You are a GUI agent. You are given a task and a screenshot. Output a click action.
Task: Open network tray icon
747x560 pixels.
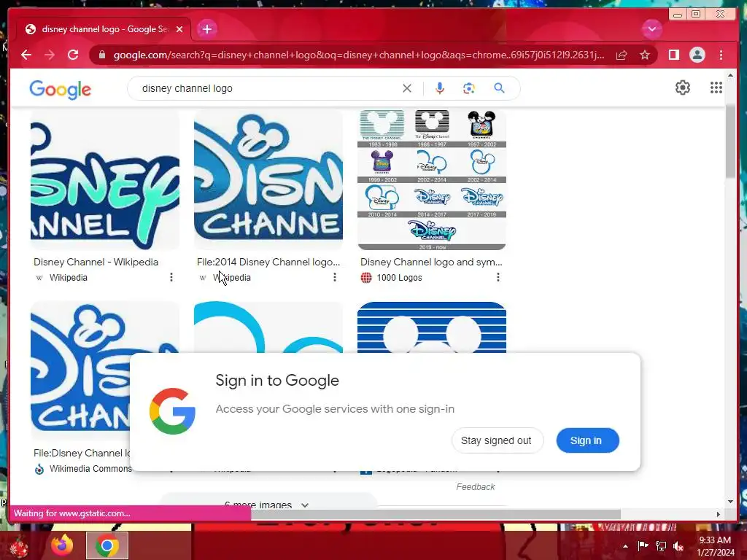[x=661, y=545]
